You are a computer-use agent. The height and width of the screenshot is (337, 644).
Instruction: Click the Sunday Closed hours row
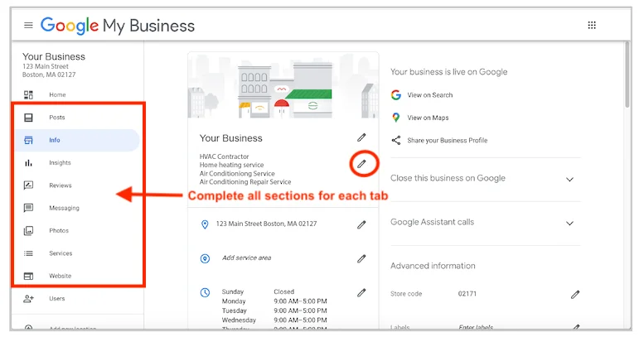[x=258, y=291]
